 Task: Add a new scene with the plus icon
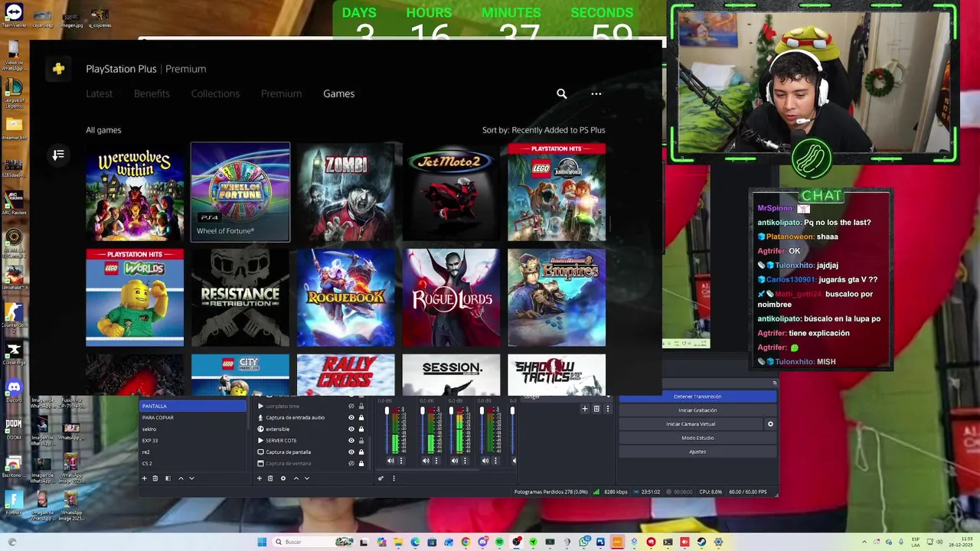[x=144, y=478]
